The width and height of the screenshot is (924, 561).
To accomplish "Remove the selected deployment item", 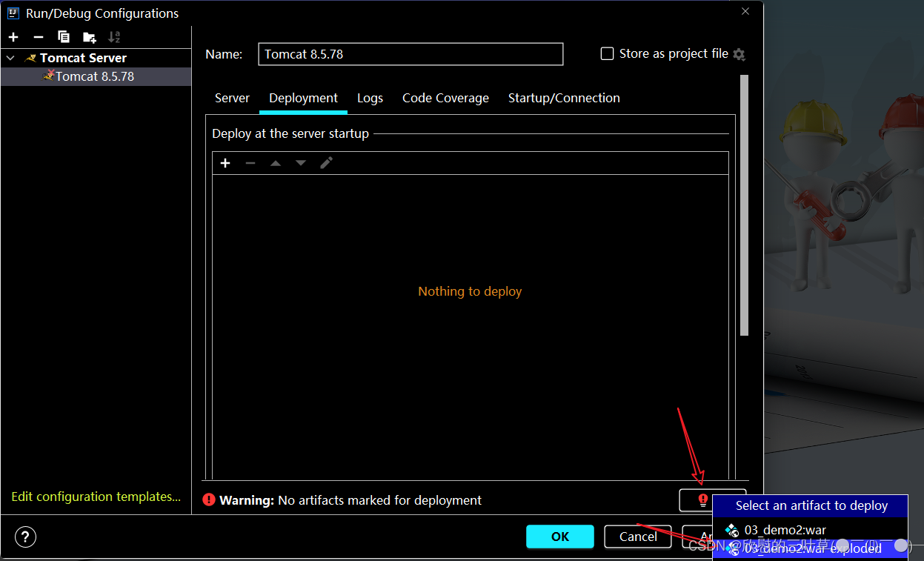I will click(250, 163).
